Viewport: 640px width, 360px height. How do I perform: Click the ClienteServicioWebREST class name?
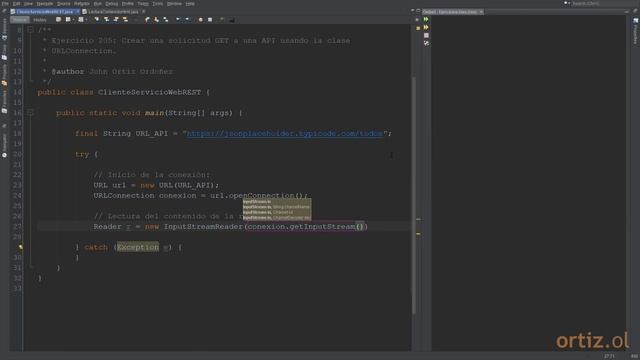pos(149,92)
